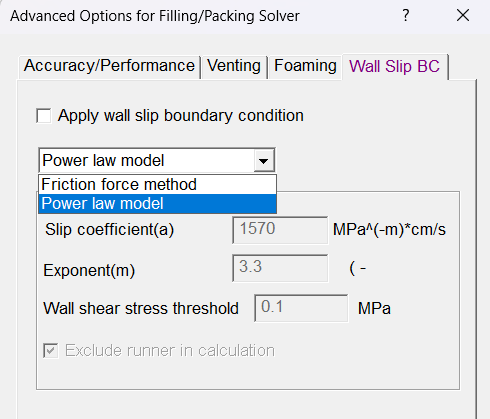Focus the Wall shear stress threshold field
Viewport: 490px width, 419px height.
(301, 308)
